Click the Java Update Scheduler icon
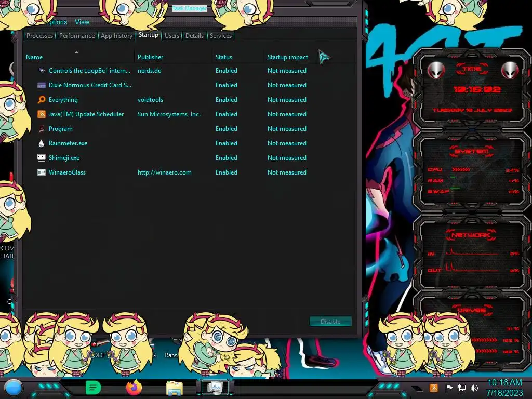 [42, 114]
